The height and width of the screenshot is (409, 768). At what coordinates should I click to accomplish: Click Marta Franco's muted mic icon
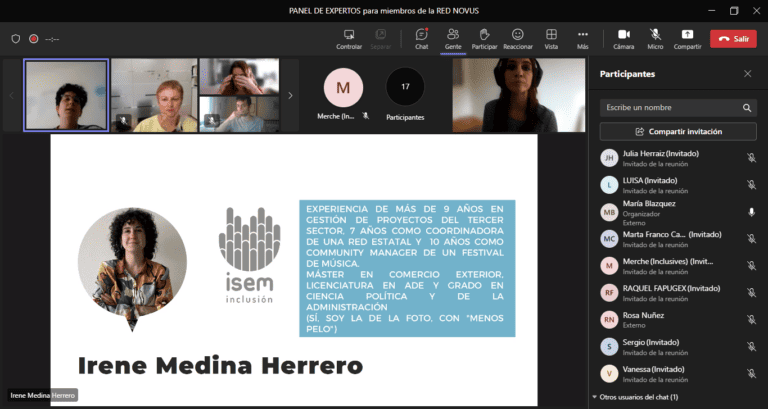751,239
